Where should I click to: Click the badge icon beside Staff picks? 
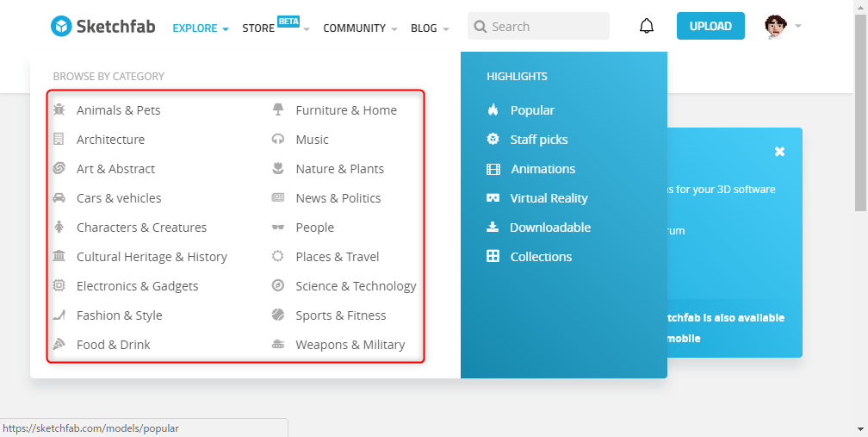coord(493,139)
